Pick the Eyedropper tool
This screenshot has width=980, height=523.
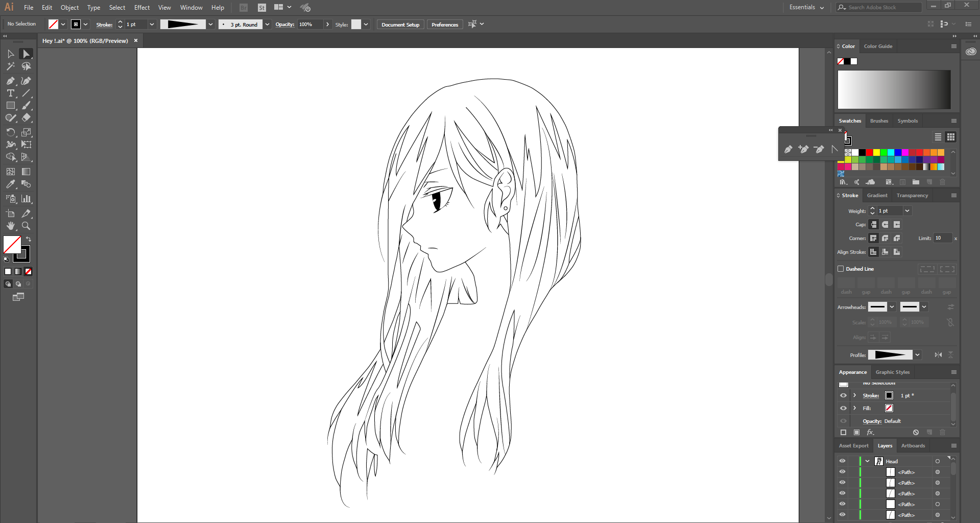[x=10, y=184]
